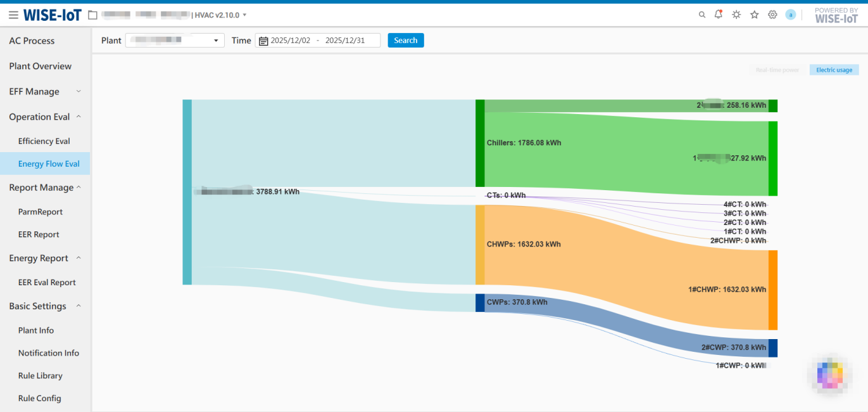Click the sun theme icon

click(x=736, y=15)
